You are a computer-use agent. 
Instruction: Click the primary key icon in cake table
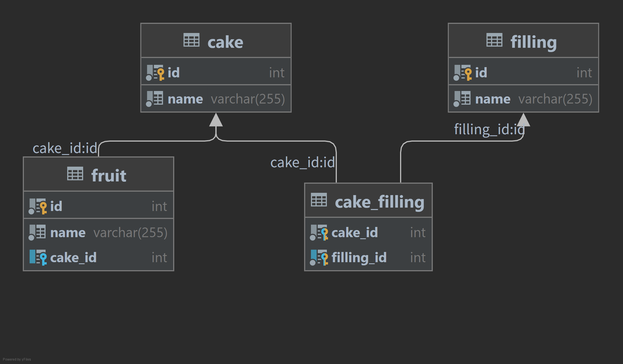click(155, 73)
